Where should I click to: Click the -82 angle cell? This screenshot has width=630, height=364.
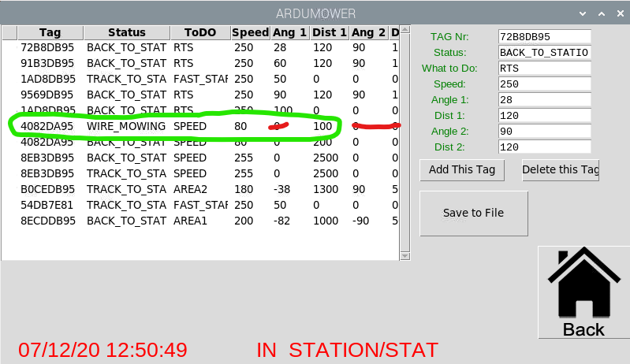tap(281, 221)
